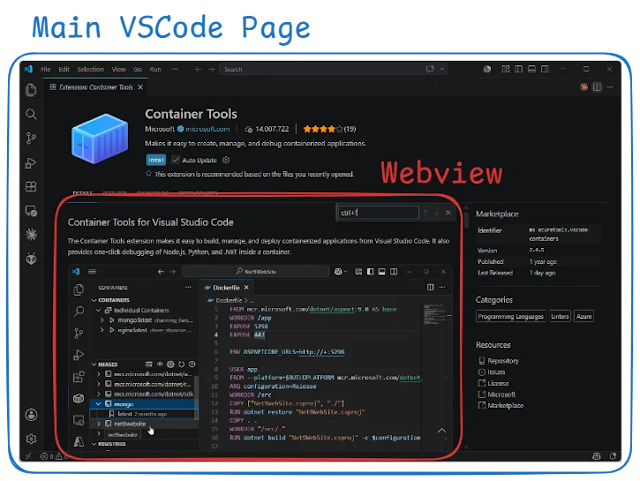Open the editor More Actions ellipsis
This screenshot has width=640, height=481.
pos(610,87)
